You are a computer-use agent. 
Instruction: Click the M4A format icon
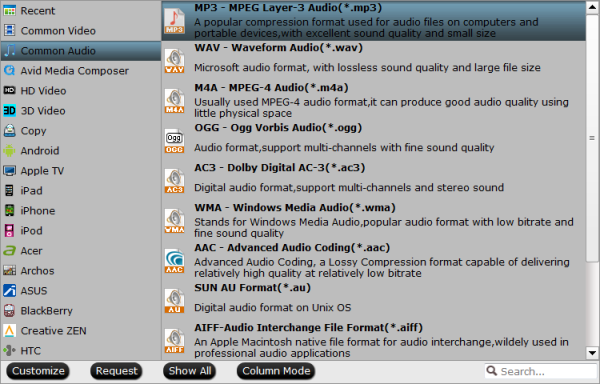[x=174, y=101]
